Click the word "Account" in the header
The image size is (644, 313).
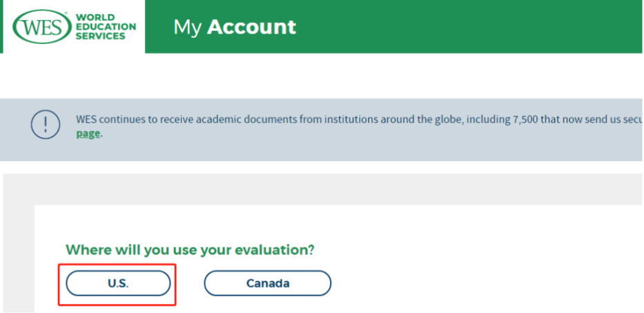251,27
